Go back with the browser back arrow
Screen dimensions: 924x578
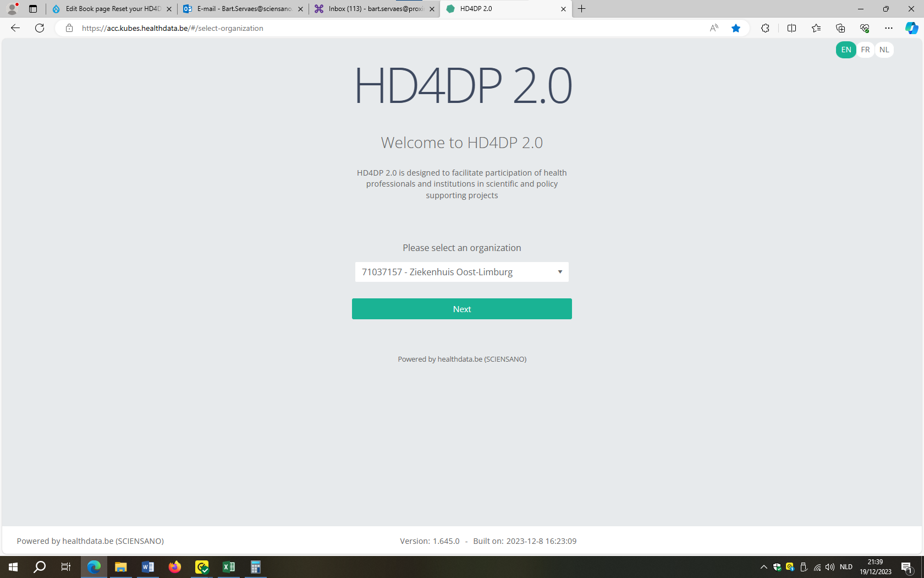(x=15, y=28)
